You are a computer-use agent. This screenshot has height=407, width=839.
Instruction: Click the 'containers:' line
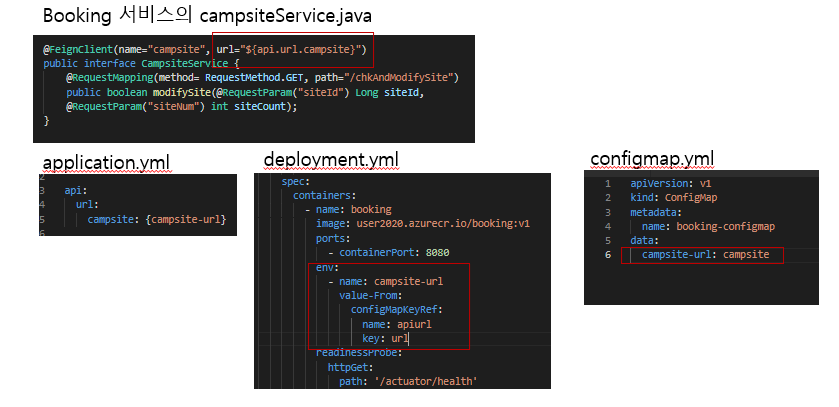325,195
